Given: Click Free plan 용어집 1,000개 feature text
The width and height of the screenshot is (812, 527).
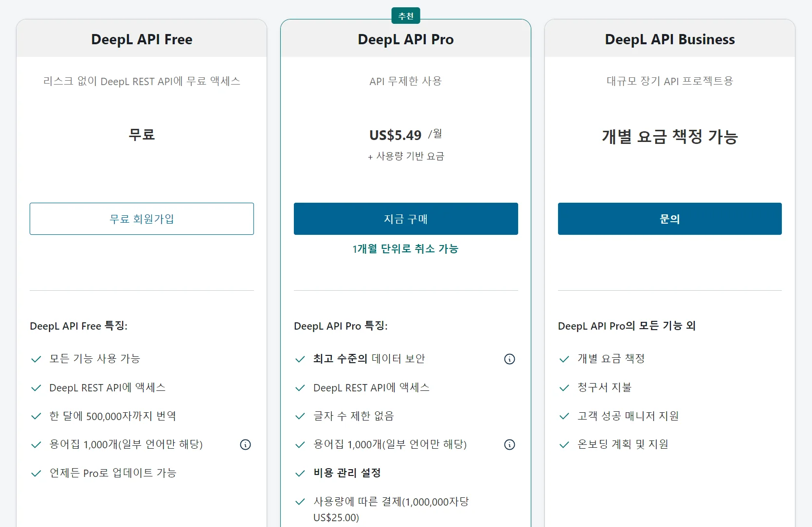Looking at the screenshot, I should click(x=126, y=444).
